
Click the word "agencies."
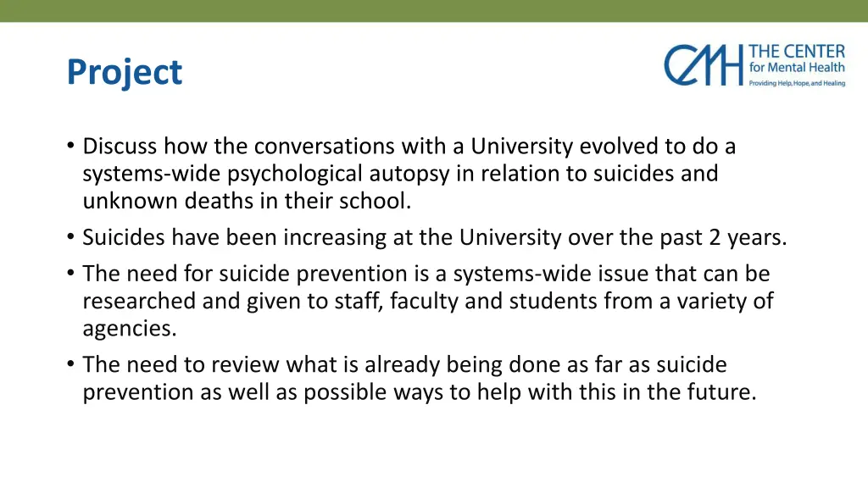pos(130,330)
